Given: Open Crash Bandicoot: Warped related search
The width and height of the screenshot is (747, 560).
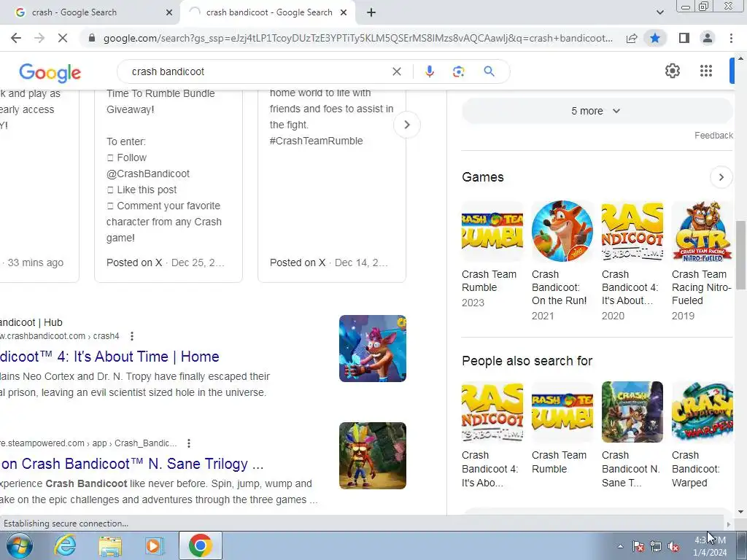Looking at the screenshot, I should point(703,435).
